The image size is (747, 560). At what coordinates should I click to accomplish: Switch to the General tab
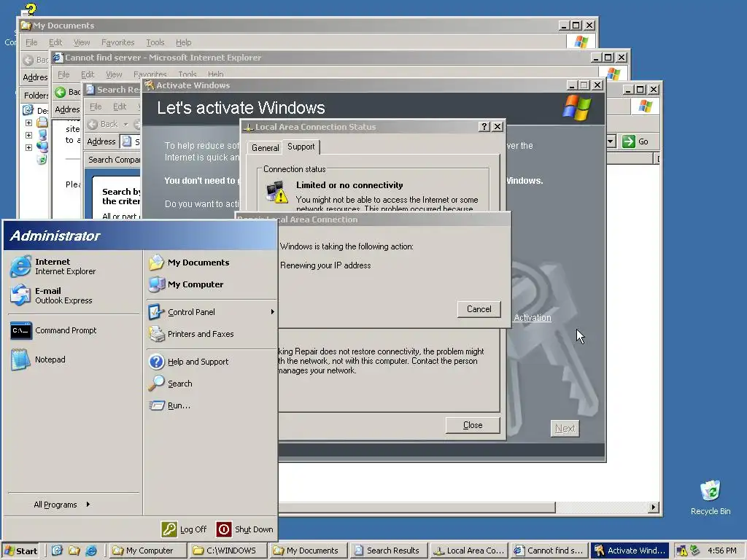click(x=265, y=148)
